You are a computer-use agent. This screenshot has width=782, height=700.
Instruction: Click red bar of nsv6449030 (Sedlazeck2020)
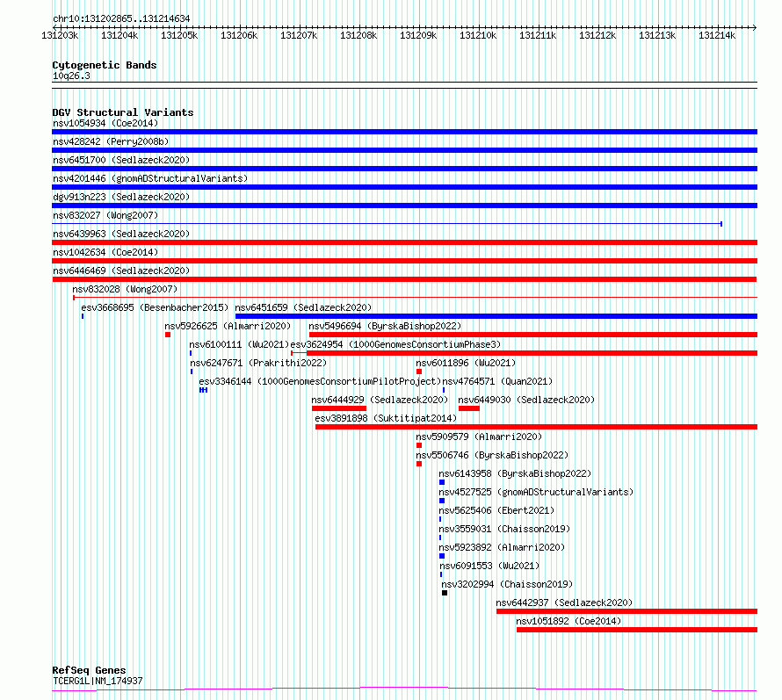point(469,408)
